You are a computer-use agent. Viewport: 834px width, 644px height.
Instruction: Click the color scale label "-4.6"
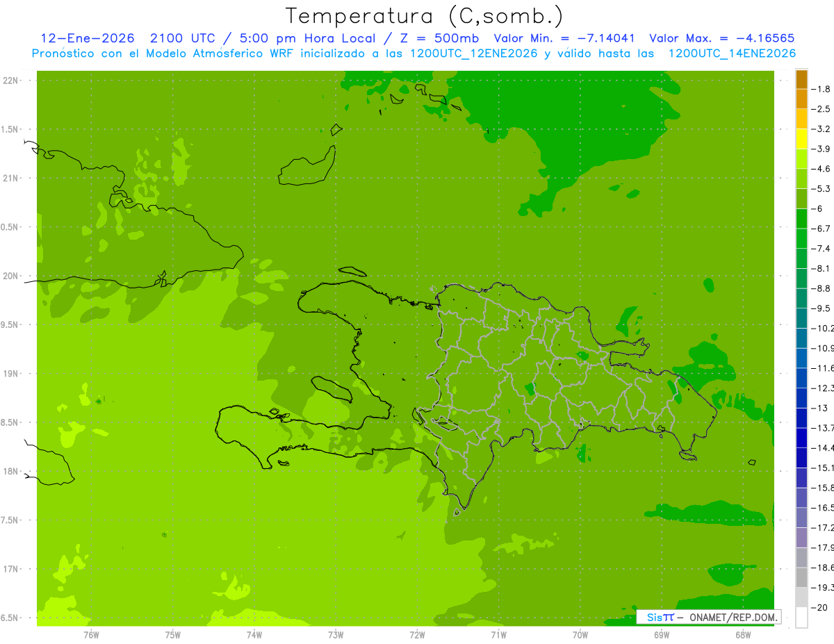[822, 169]
